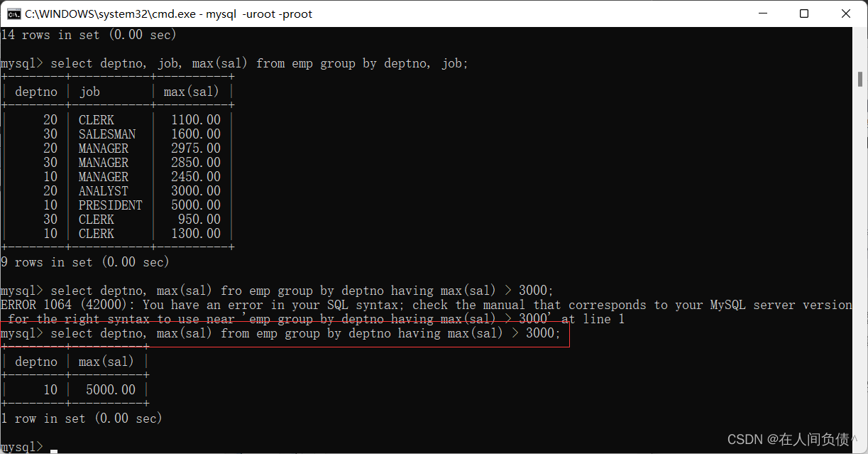Click the highlighted select query with 'from emp'
Image resolution: width=868 pixels, height=454 pixels.
[284, 333]
